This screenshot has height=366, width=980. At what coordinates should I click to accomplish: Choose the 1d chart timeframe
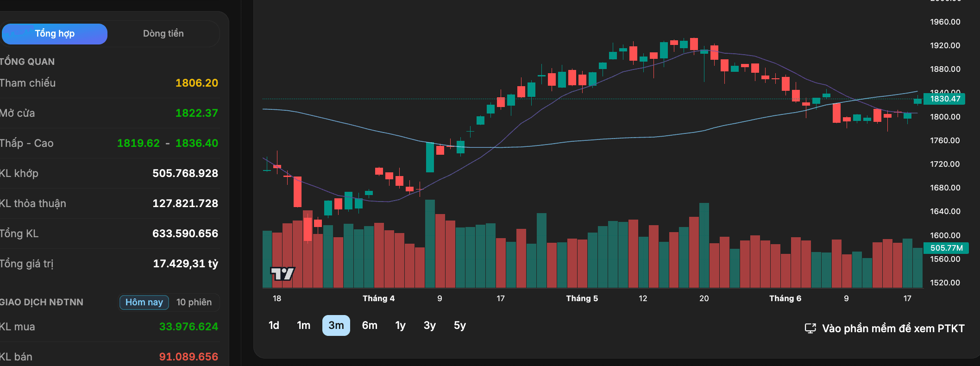(274, 326)
